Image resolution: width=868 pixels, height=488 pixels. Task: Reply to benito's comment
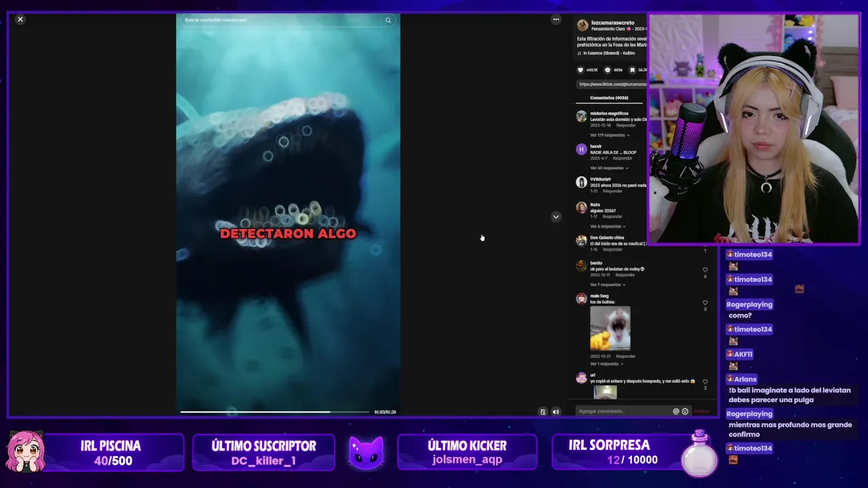[625, 275]
